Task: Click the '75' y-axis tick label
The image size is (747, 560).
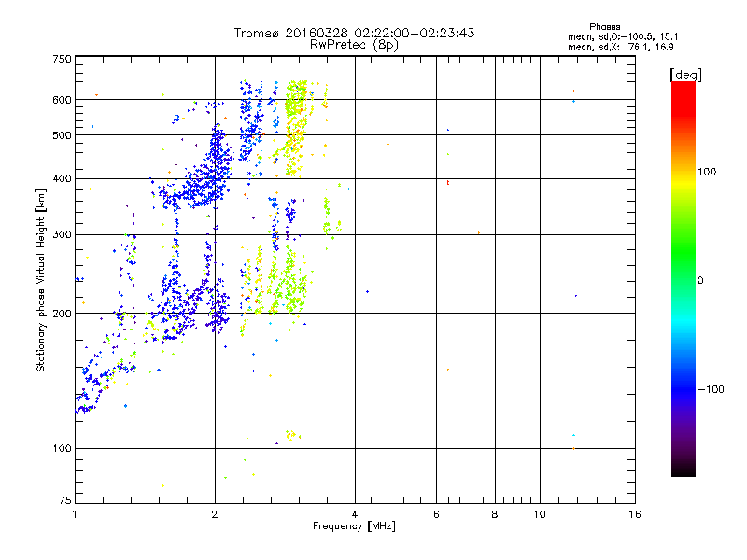Action: point(65,500)
